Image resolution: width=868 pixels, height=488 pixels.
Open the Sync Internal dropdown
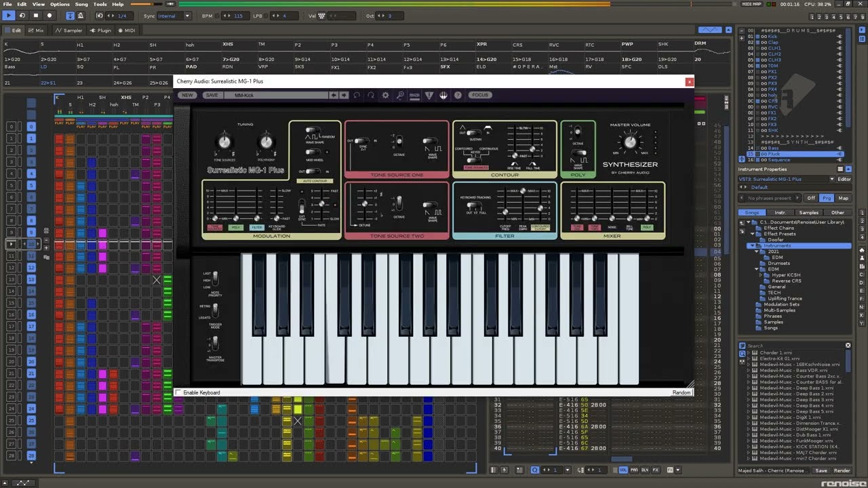pyautogui.click(x=174, y=16)
